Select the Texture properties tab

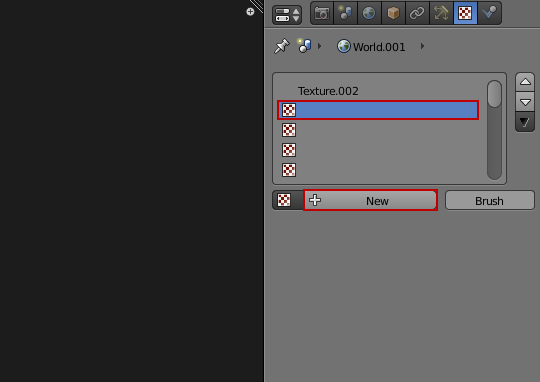tap(465, 13)
